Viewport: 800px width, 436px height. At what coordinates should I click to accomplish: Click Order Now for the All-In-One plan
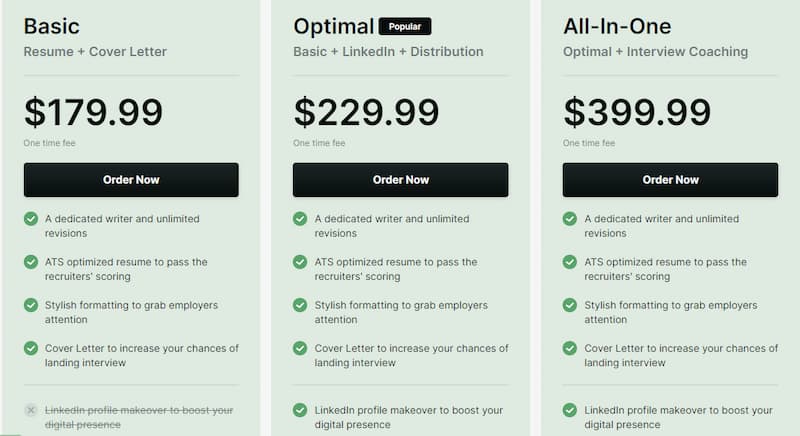click(x=670, y=180)
